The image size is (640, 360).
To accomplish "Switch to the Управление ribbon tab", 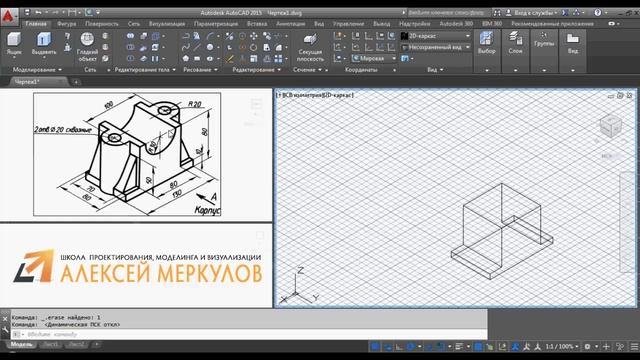I will coord(348,24).
